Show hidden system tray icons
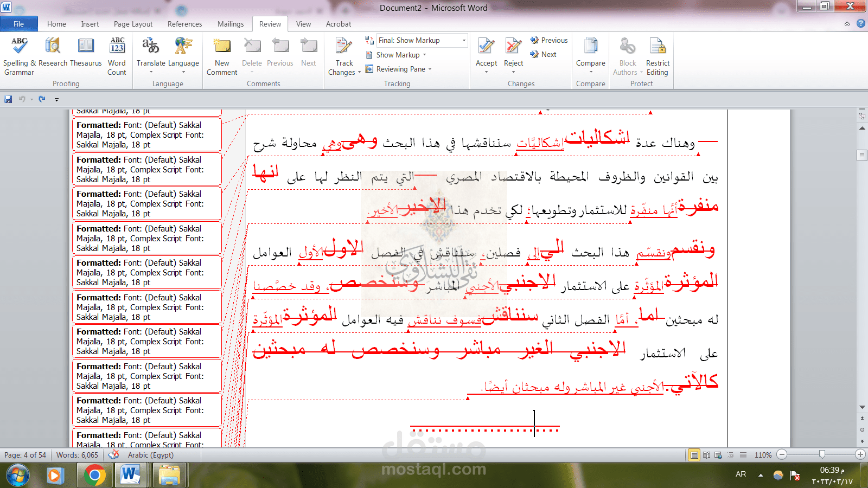Image resolution: width=868 pixels, height=488 pixels. pos(761,475)
